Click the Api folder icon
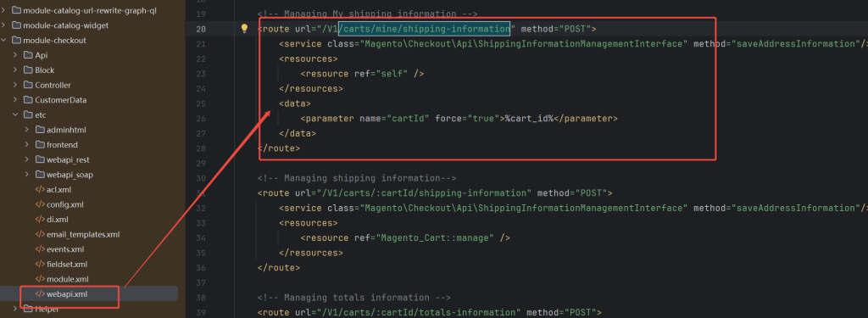The width and height of the screenshot is (868, 318). coord(28,55)
